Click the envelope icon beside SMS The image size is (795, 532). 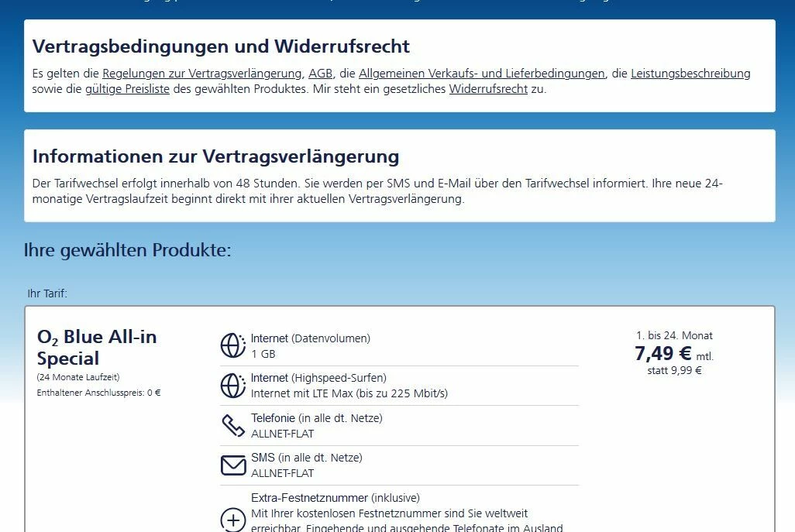[x=233, y=465]
